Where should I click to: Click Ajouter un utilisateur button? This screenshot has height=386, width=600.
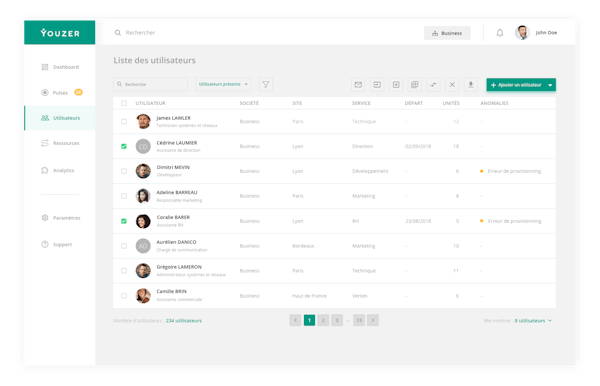click(516, 85)
